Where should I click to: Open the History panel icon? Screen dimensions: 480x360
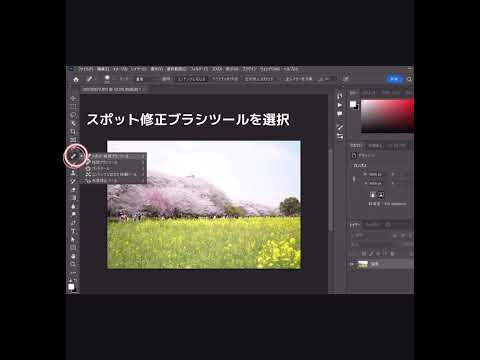pos(340,96)
